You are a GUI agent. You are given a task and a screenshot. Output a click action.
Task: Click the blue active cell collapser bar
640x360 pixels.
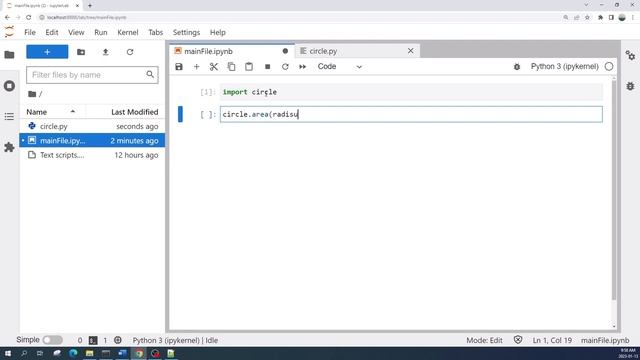click(x=180, y=114)
